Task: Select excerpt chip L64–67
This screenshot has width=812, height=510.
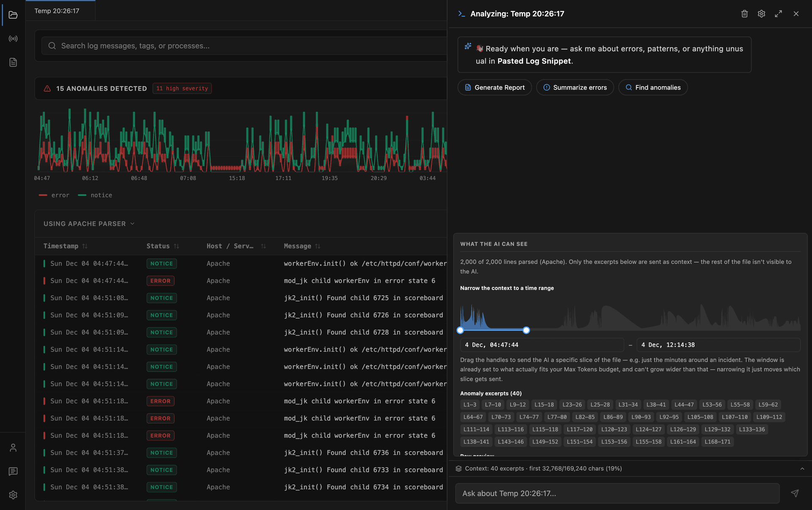Action: pos(473,417)
